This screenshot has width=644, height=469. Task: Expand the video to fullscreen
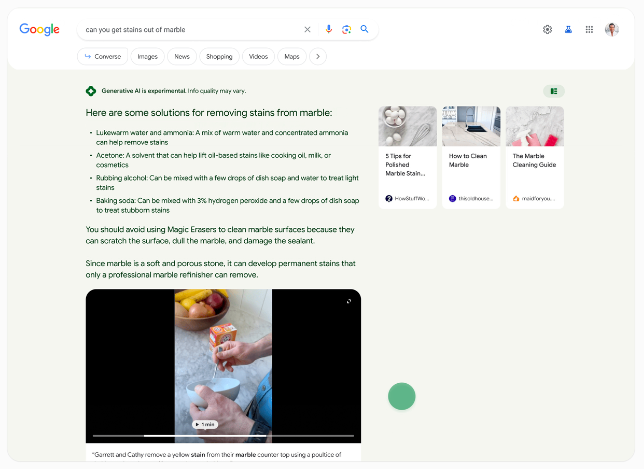pos(349,301)
